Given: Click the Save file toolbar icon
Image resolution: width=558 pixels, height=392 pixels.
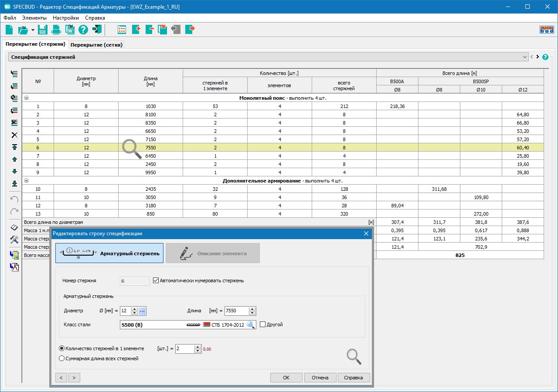Looking at the screenshot, I should tap(42, 30).
